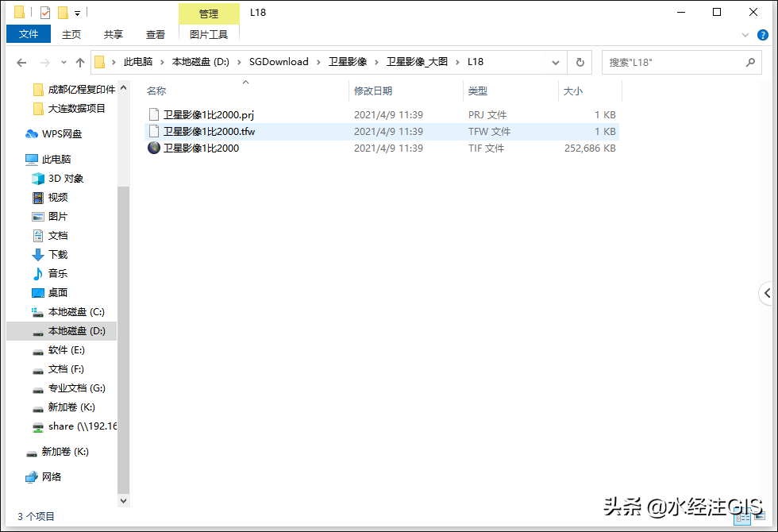
Task: Click the back navigation arrow
Action: [x=21, y=61]
